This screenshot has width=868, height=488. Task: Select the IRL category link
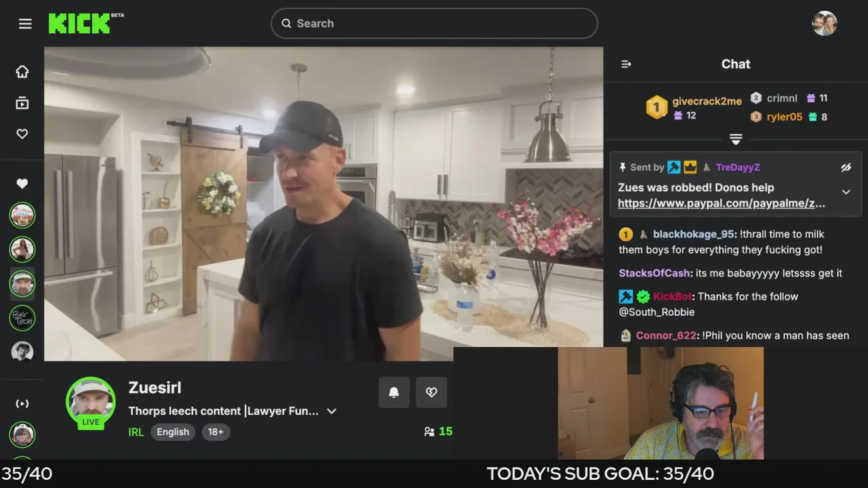pos(136,432)
